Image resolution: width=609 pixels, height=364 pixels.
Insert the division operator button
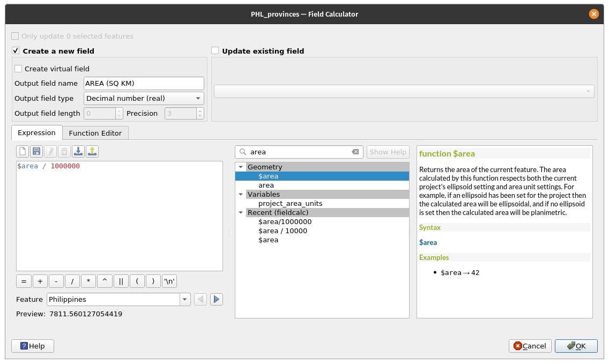72,281
